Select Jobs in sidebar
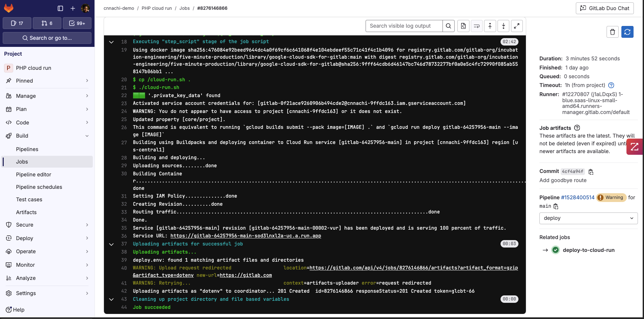 point(47,162)
